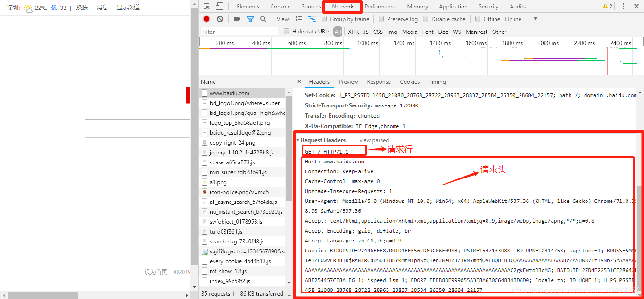
Task: Open the Audits tab
Action: [518, 7]
